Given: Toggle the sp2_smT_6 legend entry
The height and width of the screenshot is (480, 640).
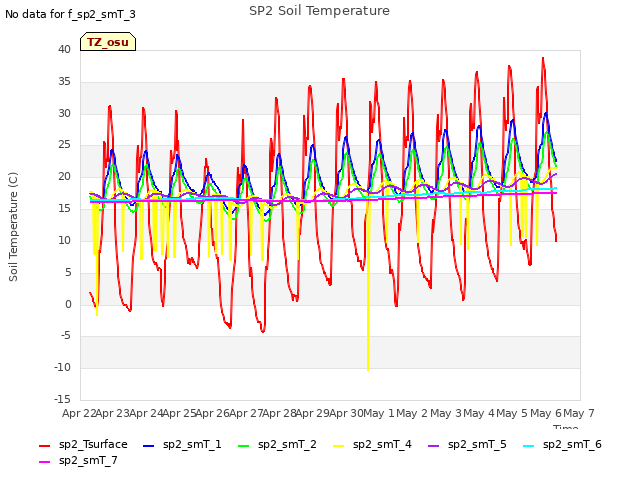Looking at the screenshot, I should click(562, 444).
